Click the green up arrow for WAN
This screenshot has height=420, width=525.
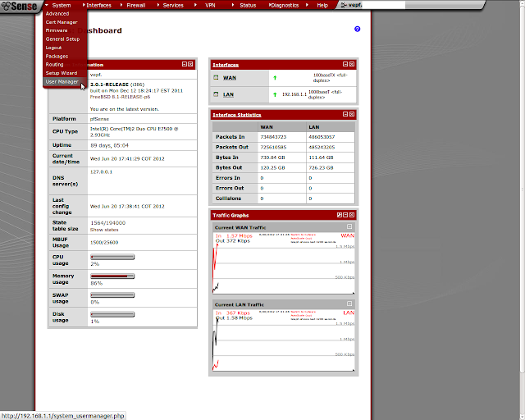click(x=275, y=78)
